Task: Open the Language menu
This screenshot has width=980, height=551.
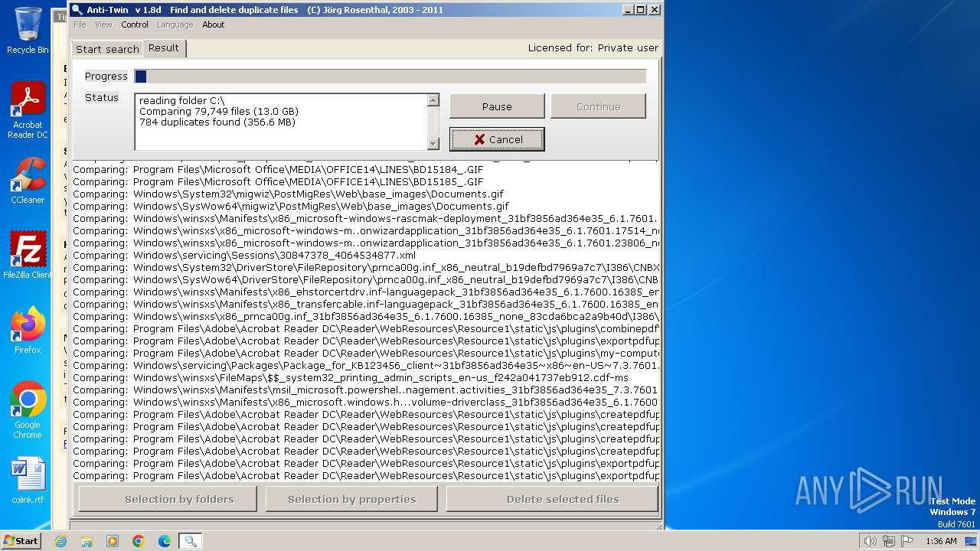Action: coord(175,24)
